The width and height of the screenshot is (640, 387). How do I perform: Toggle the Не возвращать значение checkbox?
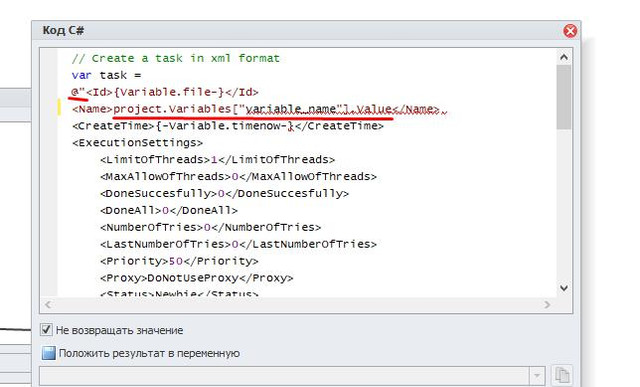coord(46,329)
